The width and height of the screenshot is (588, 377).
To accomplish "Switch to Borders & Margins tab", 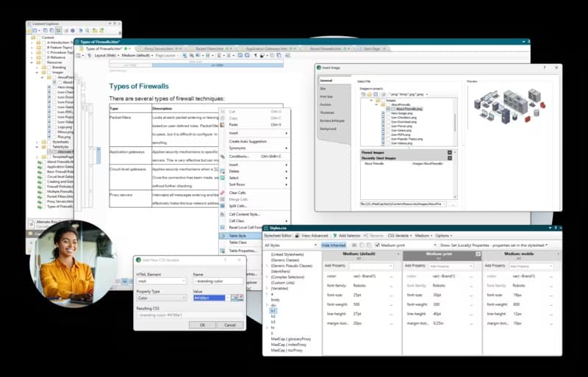I will [x=332, y=121].
